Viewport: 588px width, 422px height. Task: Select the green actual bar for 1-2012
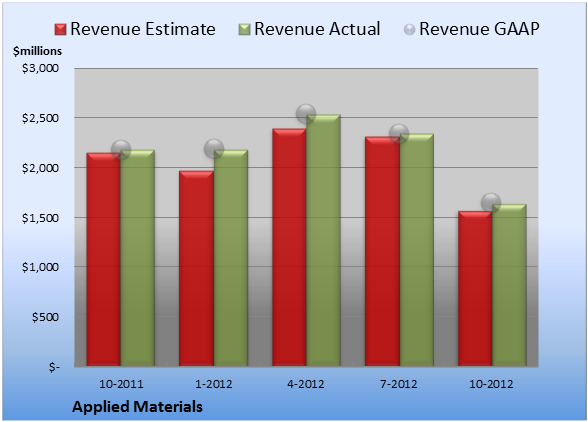(231, 258)
